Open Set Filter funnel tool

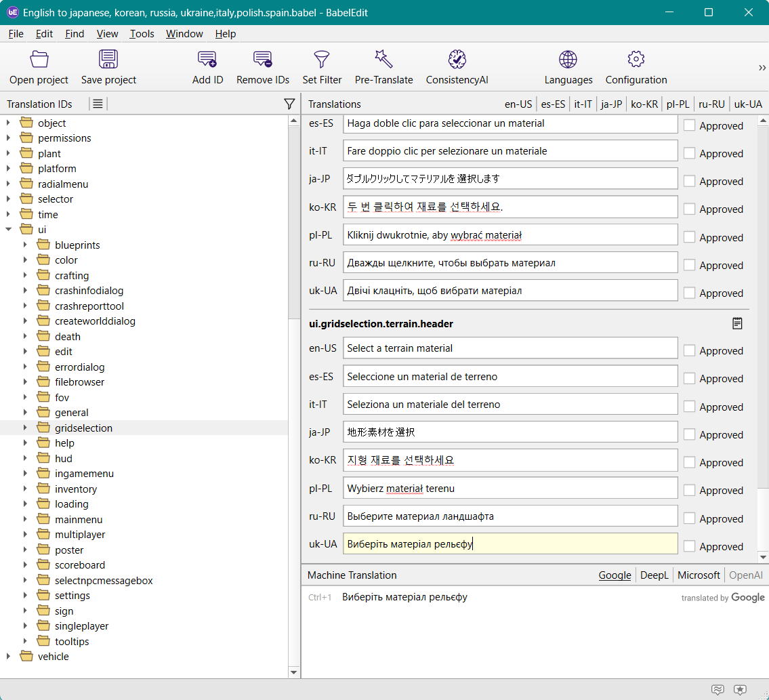322,60
